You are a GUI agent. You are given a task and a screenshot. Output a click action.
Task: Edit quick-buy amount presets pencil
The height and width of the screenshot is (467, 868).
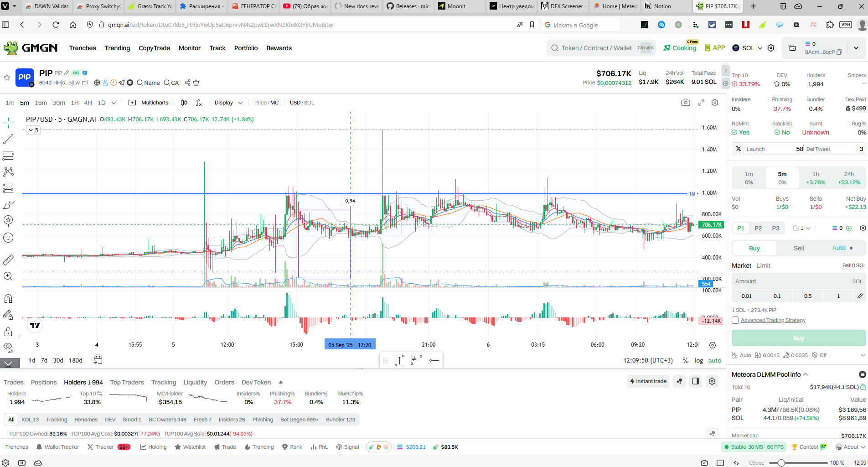pyautogui.click(x=860, y=296)
